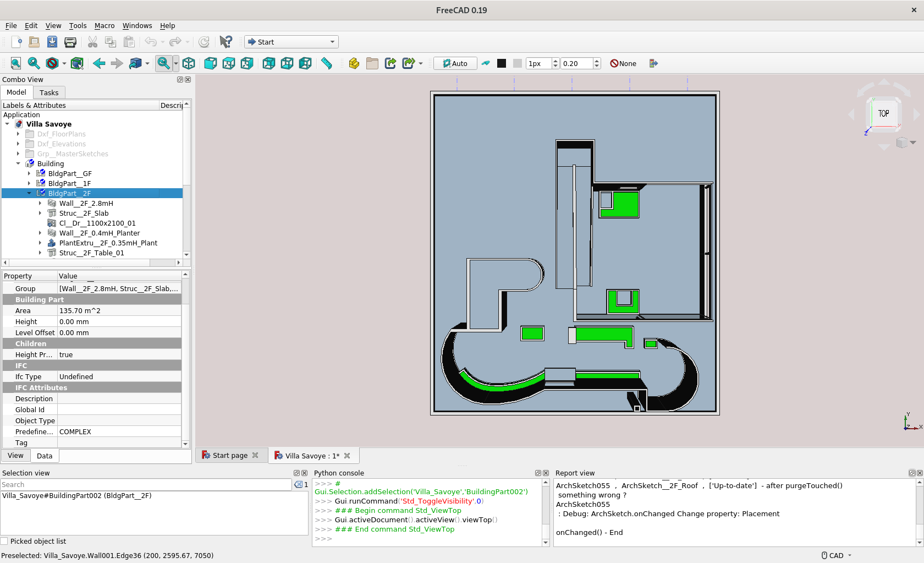Open the Windows menu

137,25
